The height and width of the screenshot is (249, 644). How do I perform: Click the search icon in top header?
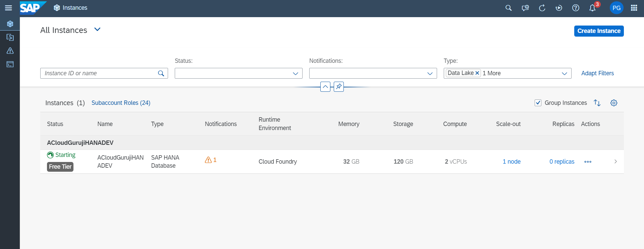click(508, 8)
